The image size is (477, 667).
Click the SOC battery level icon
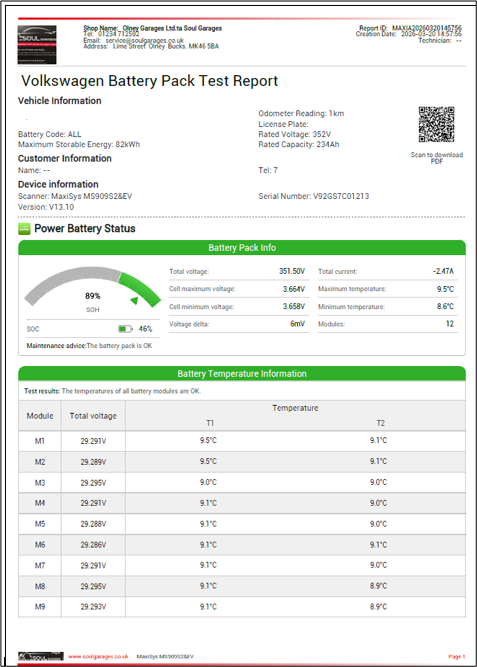[x=125, y=329]
